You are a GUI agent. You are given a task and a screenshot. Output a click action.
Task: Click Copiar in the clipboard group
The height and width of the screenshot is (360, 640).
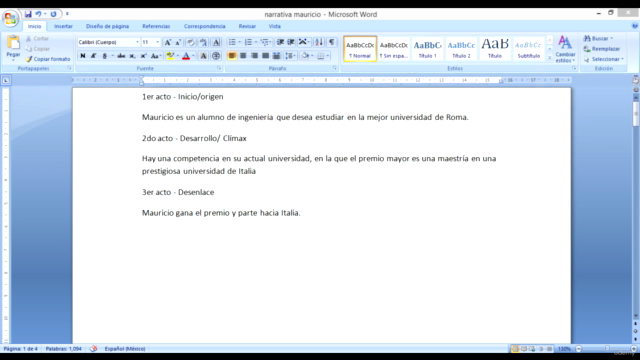pos(37,49)
